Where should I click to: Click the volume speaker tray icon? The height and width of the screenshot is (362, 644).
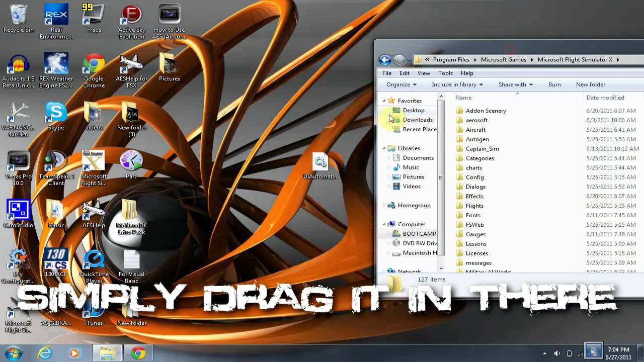point(557,353)
